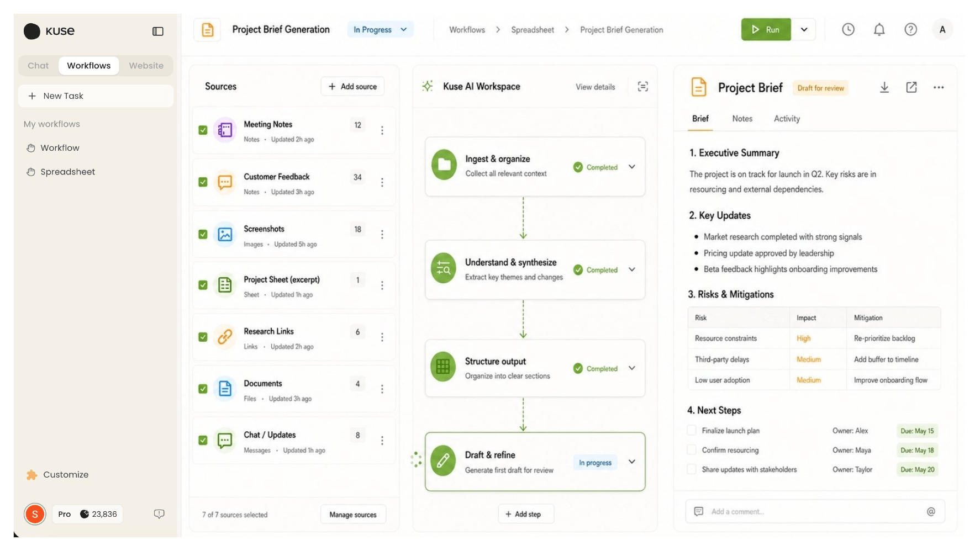Open the Notes tab in Project Brief
This screenshot has height=551, width=980.
(x=742, y=119)
